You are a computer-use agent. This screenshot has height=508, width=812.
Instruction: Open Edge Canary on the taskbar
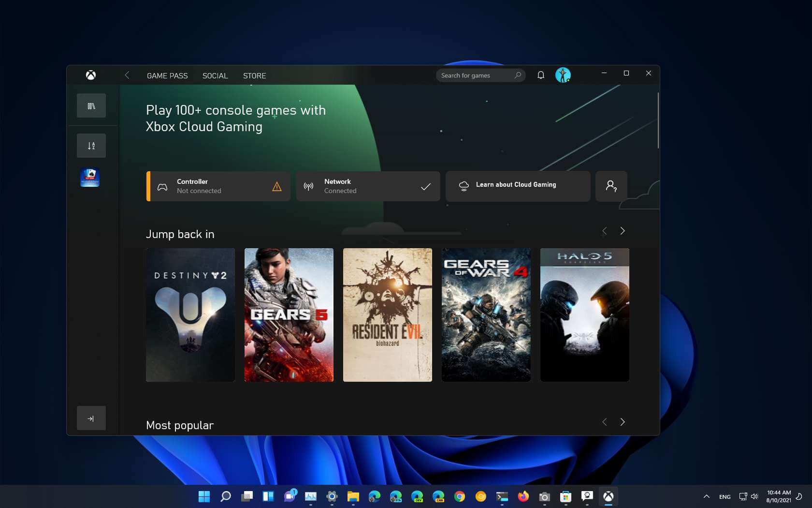point(438,496)
